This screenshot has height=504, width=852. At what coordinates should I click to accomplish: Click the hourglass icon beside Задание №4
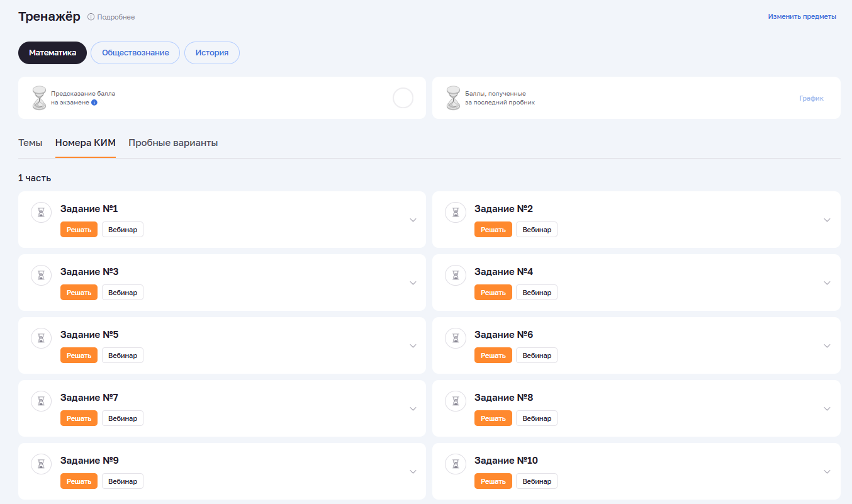point(455,276)
